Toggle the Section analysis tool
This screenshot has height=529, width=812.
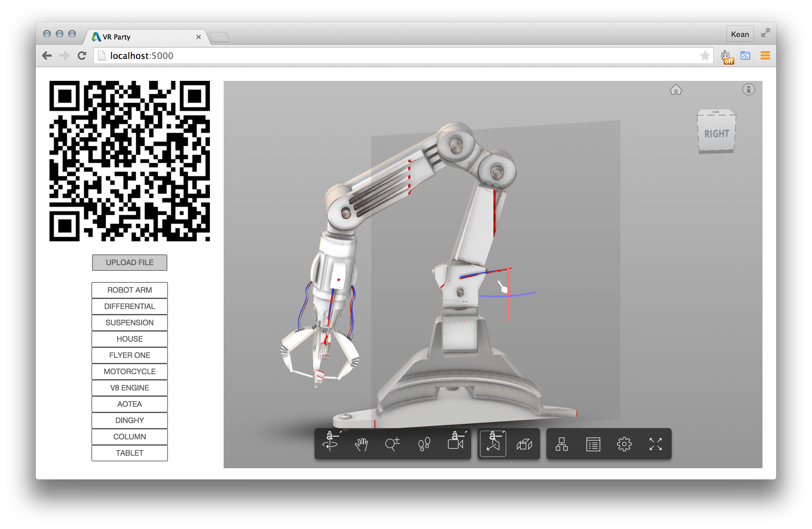tap(493, 443)
